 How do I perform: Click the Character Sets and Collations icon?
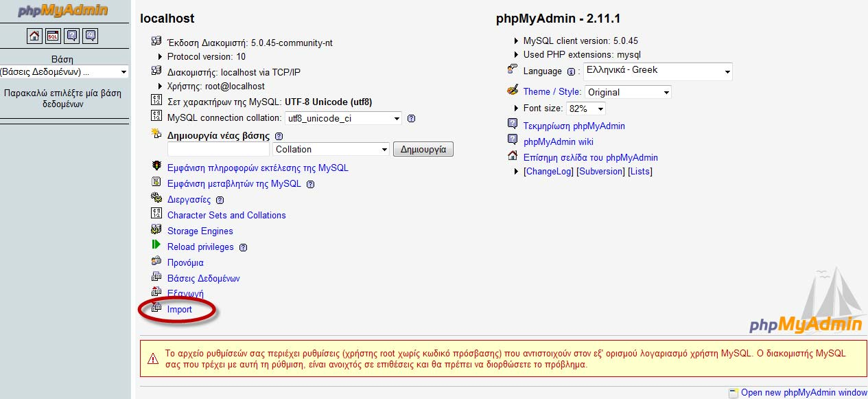pyautogui.click(x=156, y=214)
